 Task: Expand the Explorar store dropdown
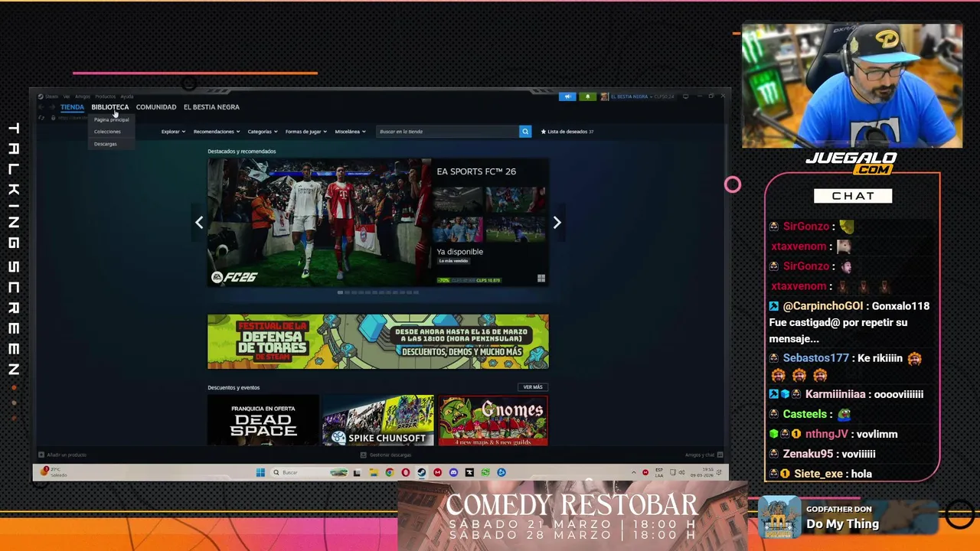click(173, 132)
